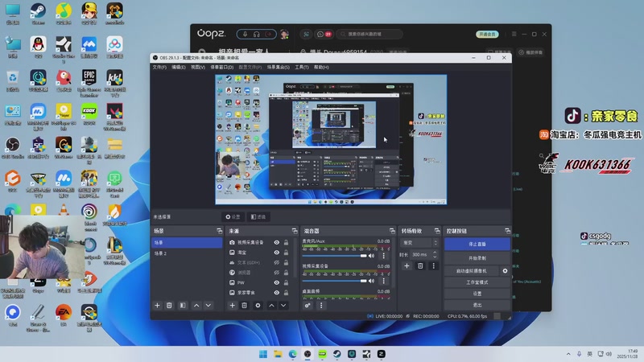Open the 工具(T) menu in OBS
The width and height of the screenshot is (644, 362).
301,68
